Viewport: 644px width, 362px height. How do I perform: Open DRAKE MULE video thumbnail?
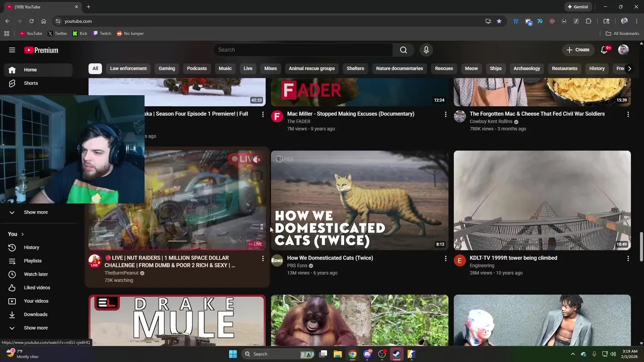click(177, 320)
